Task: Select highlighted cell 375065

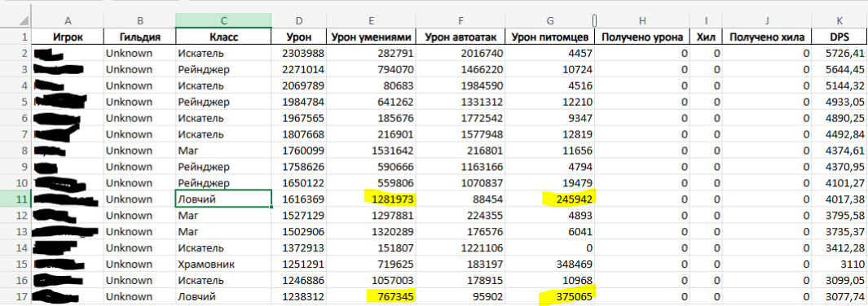Action: click(x=550, y=296)
